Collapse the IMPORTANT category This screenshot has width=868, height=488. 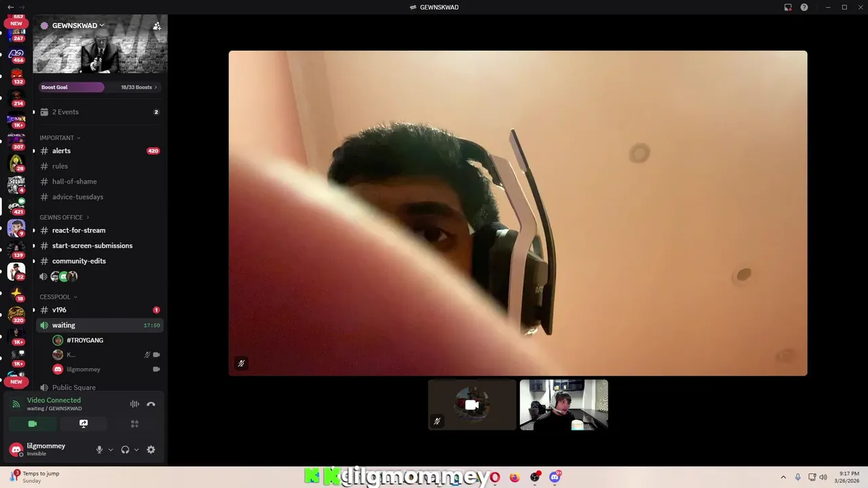[x=60, y=138]
